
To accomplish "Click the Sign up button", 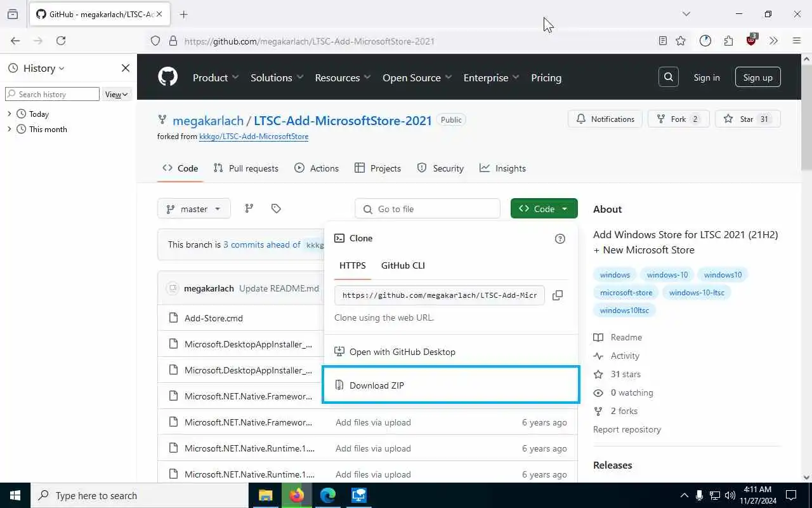I will point(758,77).
